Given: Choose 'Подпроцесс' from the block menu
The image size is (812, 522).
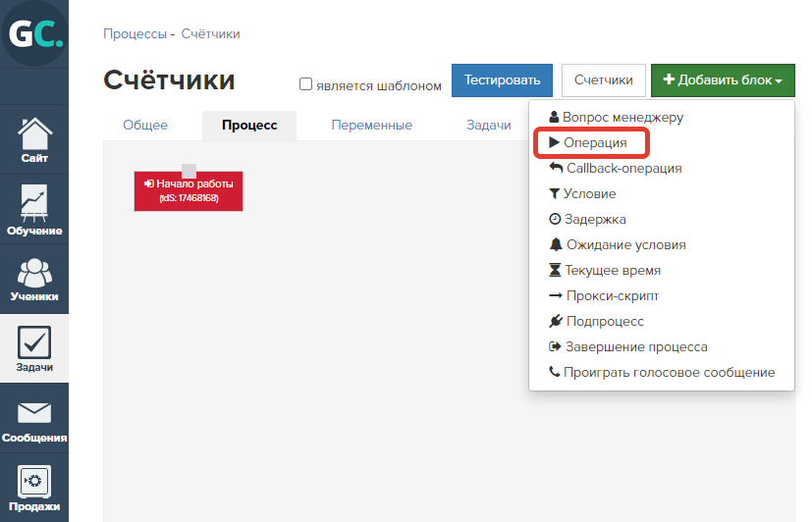Looking at the screenshot, I should point(596,321).
